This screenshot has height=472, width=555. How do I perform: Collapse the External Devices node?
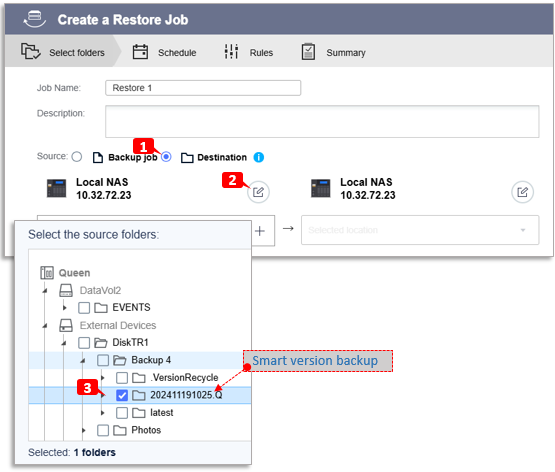click(x=45, y=325)
